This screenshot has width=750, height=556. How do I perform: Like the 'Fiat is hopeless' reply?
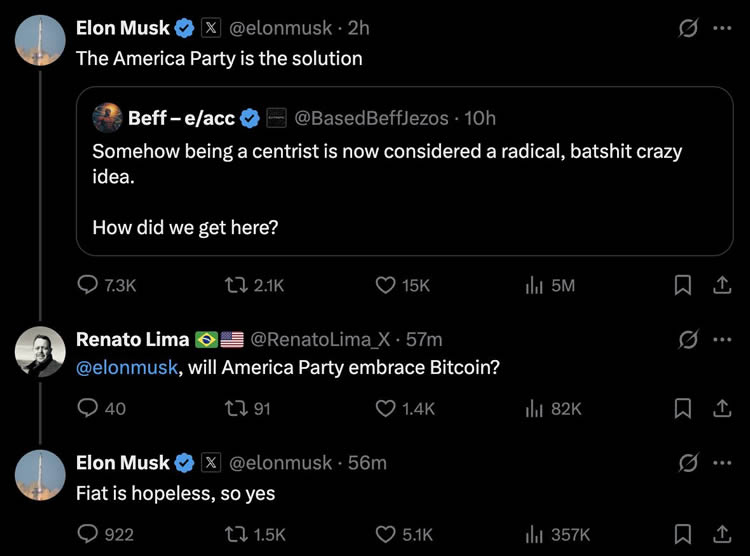pyautogui.click(x=386, y=534)
